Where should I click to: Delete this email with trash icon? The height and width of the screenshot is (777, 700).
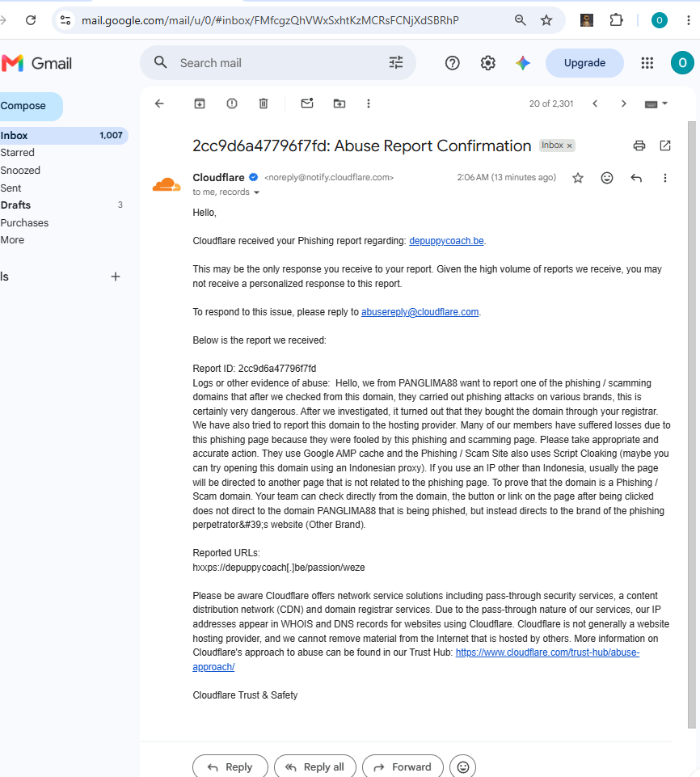pyautogui.click(x=264, y=103)
